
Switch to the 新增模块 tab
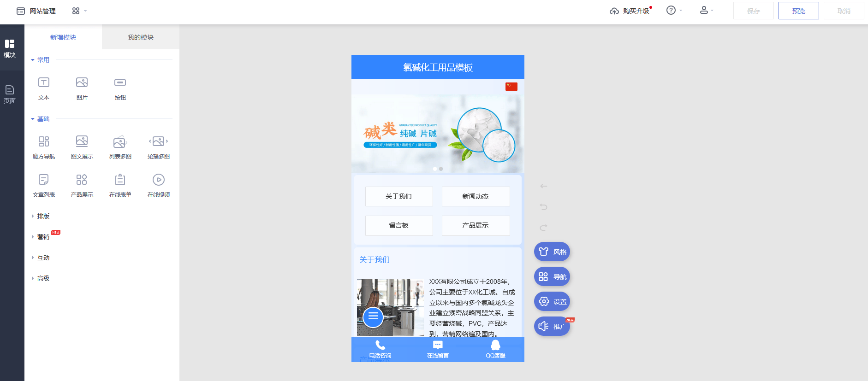click(63, 37)
